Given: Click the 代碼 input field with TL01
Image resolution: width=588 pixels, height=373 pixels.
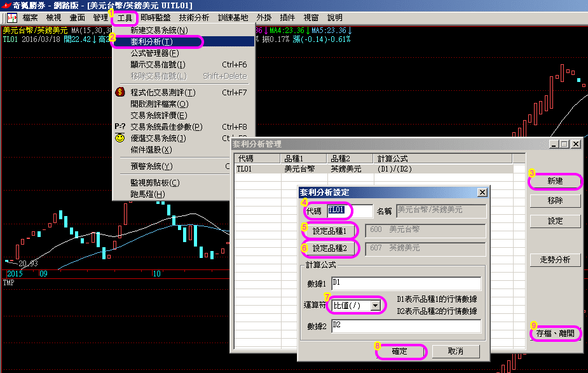Looking at the screenshot, I should [349, 210].
